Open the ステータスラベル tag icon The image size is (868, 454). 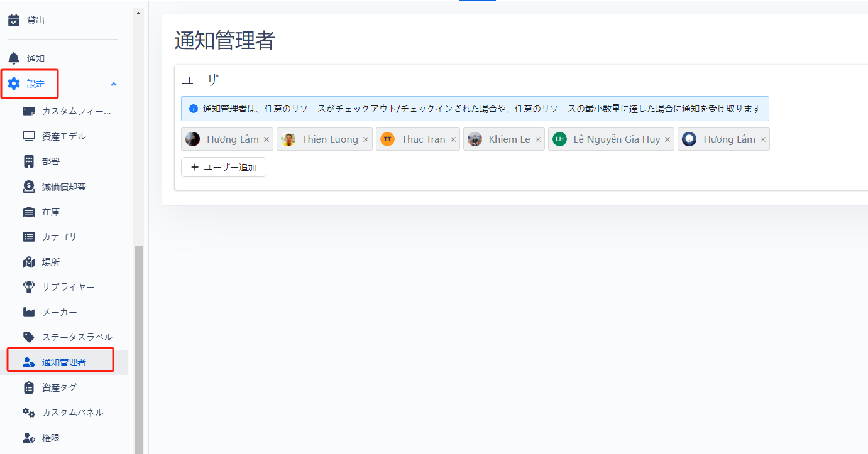coord(29,337)
